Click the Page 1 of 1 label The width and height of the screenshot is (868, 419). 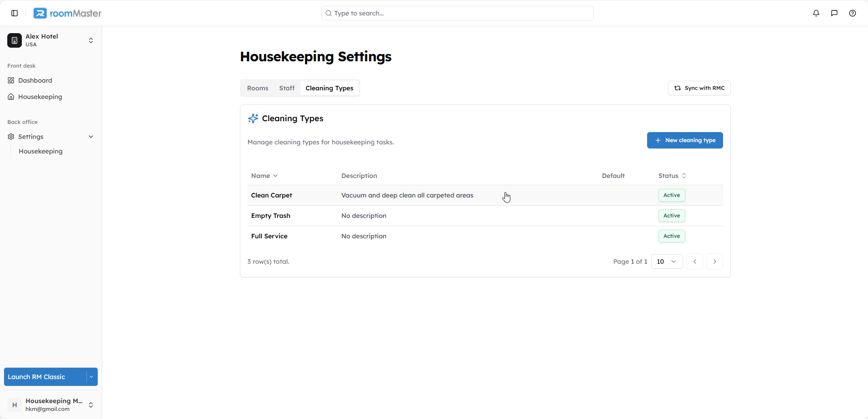point(630,261)
